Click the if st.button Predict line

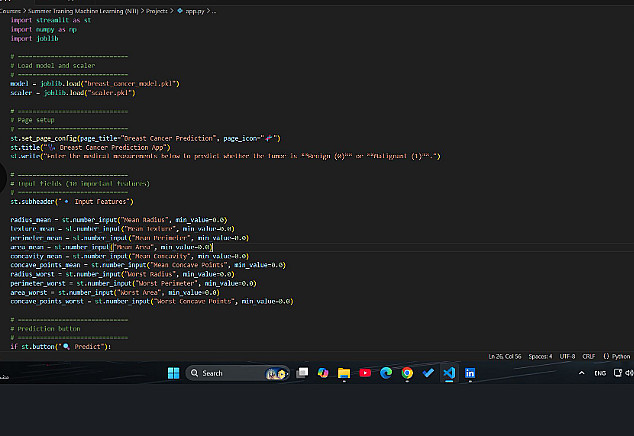[x=61, y=346]
